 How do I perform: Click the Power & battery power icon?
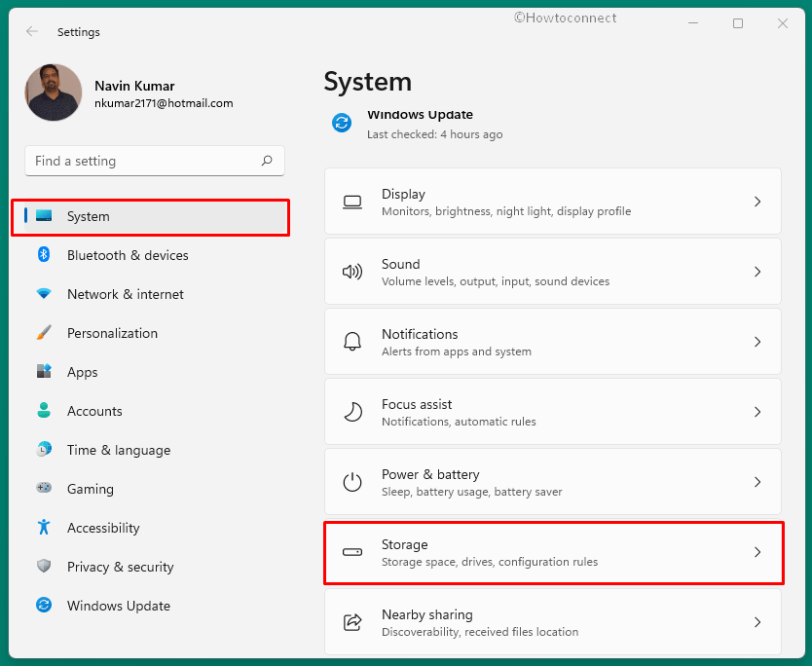pos(352,482)
